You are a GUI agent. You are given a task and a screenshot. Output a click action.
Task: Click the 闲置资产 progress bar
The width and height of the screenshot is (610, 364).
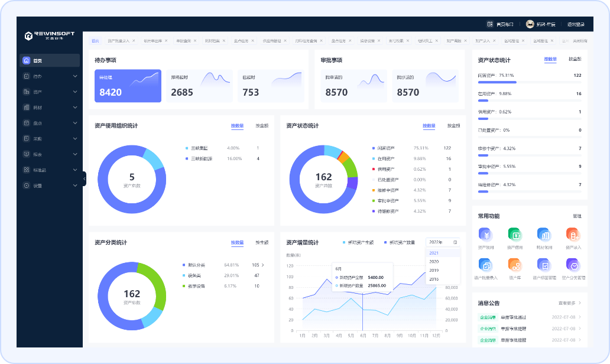[x=497, y=82]
